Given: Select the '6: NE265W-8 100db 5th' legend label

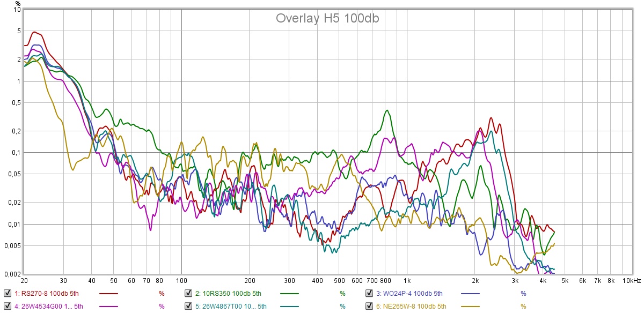Looking at the screenshot, I should (x=411, y=306).
